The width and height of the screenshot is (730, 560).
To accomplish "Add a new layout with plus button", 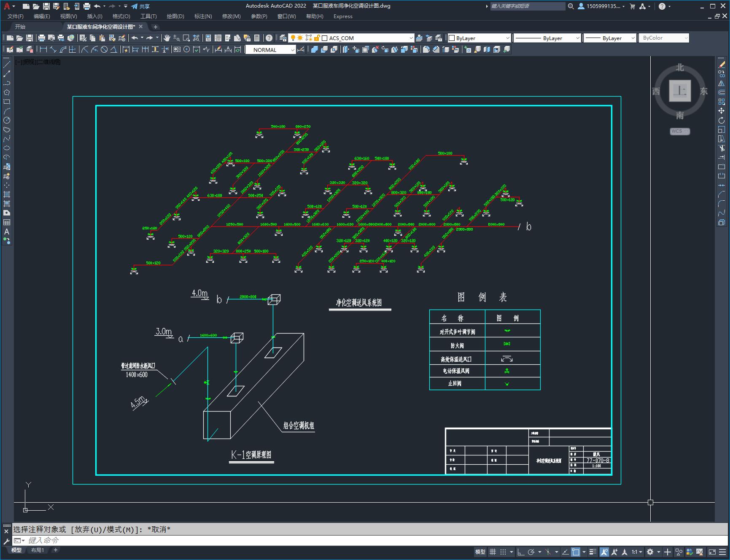I will pyautogui.click(x=55, y=550).
